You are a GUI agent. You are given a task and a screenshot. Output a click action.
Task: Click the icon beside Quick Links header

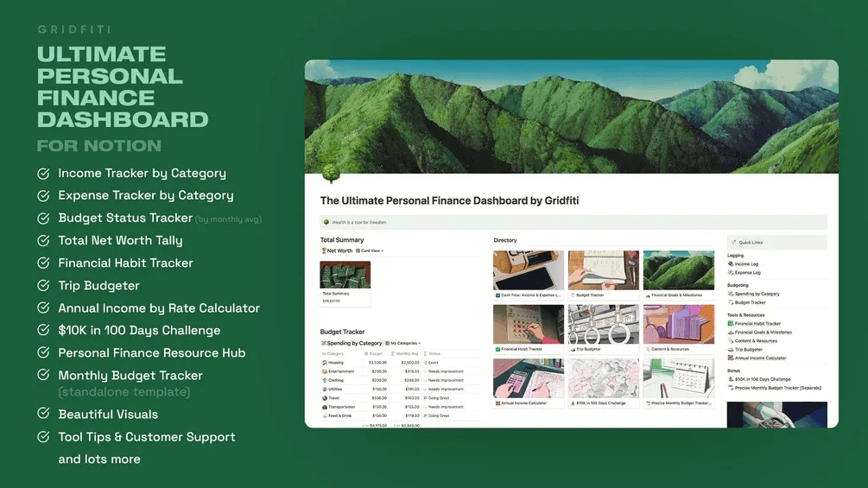coord(734,243)
